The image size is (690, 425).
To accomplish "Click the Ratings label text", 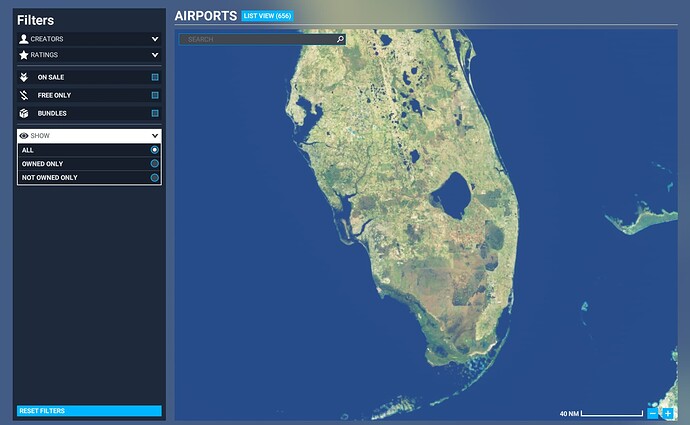I will click(44, 55).
